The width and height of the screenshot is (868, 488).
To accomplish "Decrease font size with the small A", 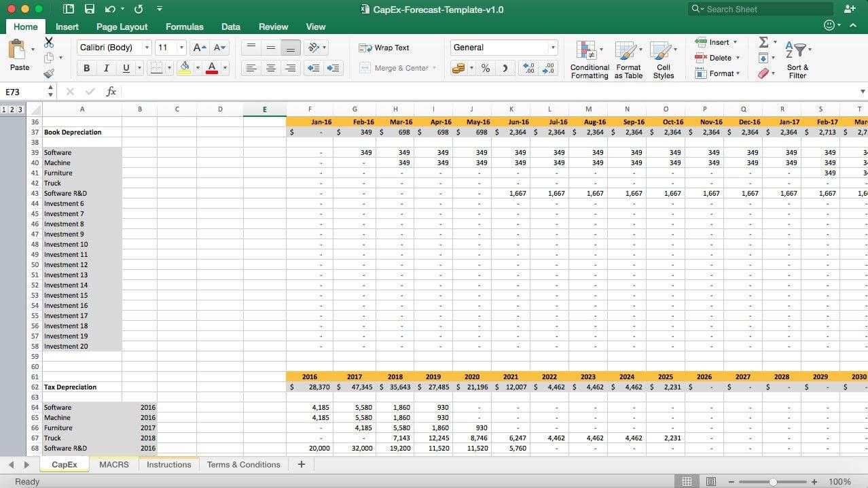I will [x=220, y=48].
